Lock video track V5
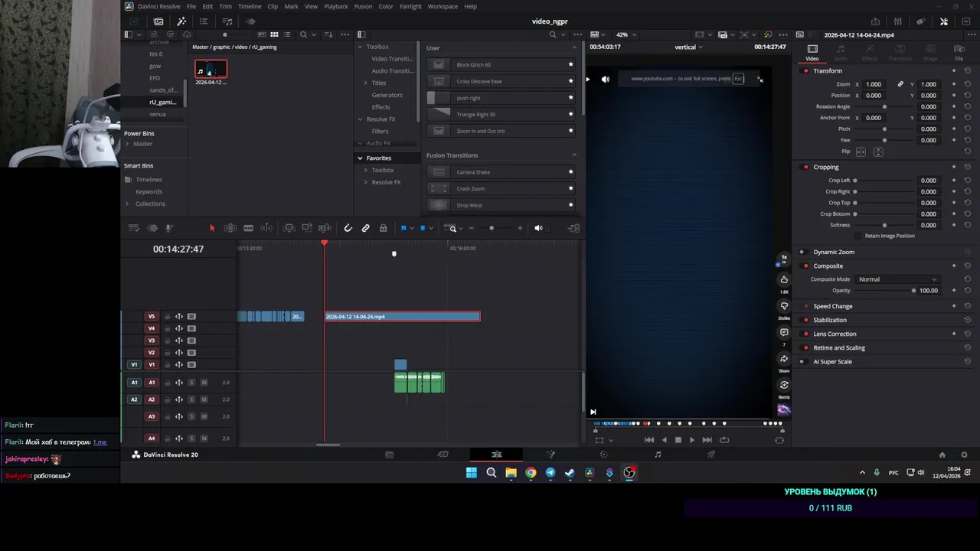Screen dimensions: 980x551 [x=166, y=316]
